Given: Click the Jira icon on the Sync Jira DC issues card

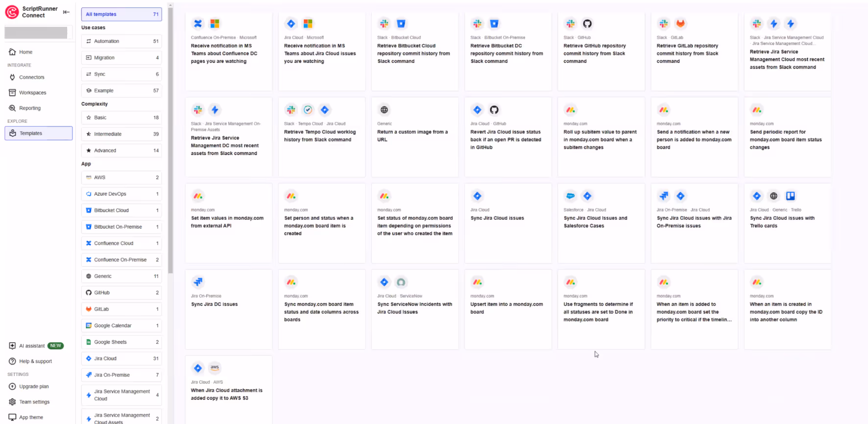Looking at the screenshot, I should pos(198,282).
